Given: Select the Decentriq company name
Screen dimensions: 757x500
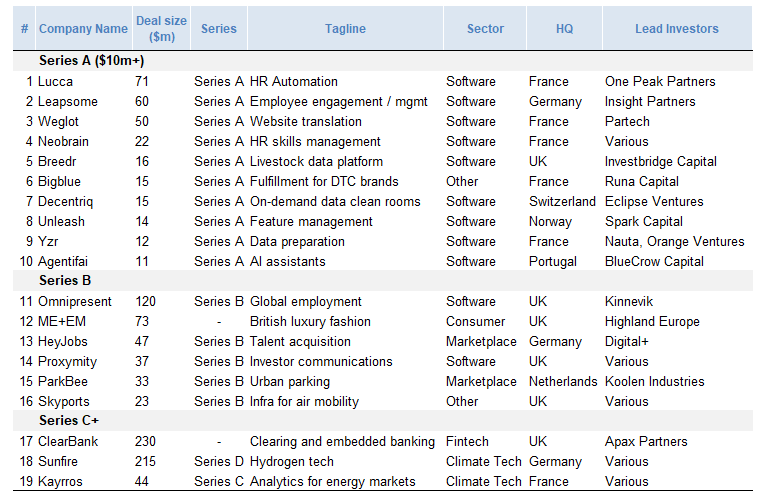Looking at the screenshot, I should point(65,202).
